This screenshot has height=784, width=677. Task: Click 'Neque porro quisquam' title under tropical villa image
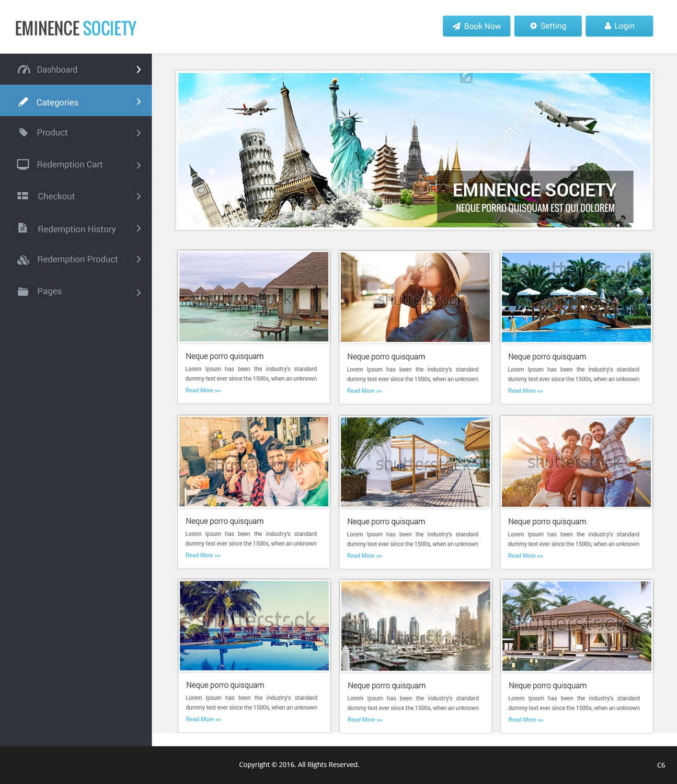[x=548, y=686]
